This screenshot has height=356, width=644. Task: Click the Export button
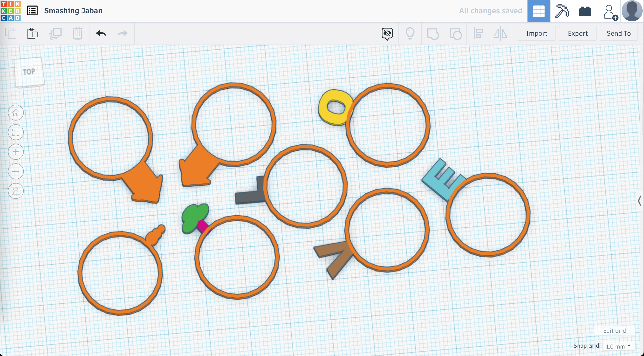pyautogui.click(x=578, y=34)
